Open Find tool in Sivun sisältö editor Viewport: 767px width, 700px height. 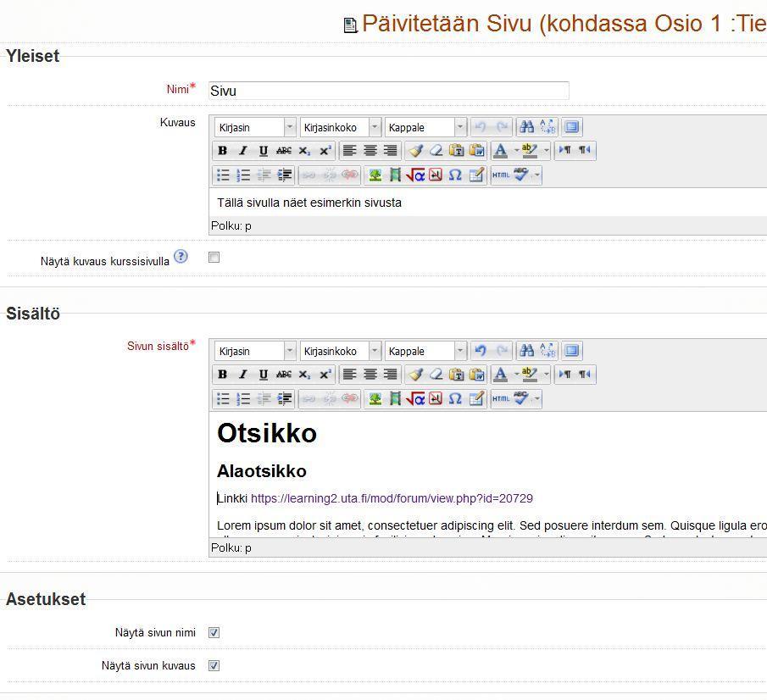click(x=527, y=351)
